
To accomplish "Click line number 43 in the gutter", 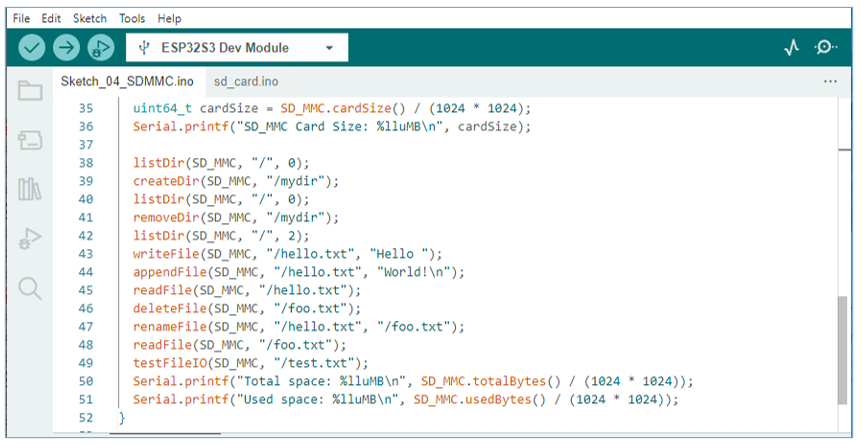I will click(86, 254).
